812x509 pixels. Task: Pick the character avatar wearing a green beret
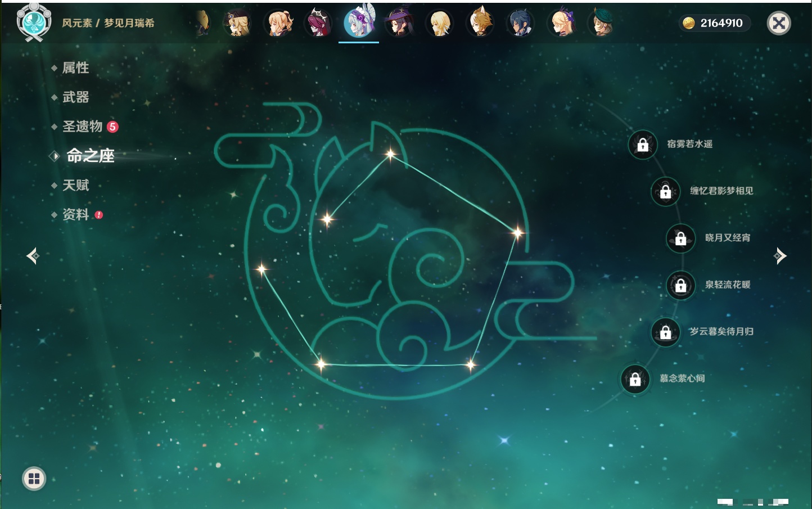coord(601,23)
